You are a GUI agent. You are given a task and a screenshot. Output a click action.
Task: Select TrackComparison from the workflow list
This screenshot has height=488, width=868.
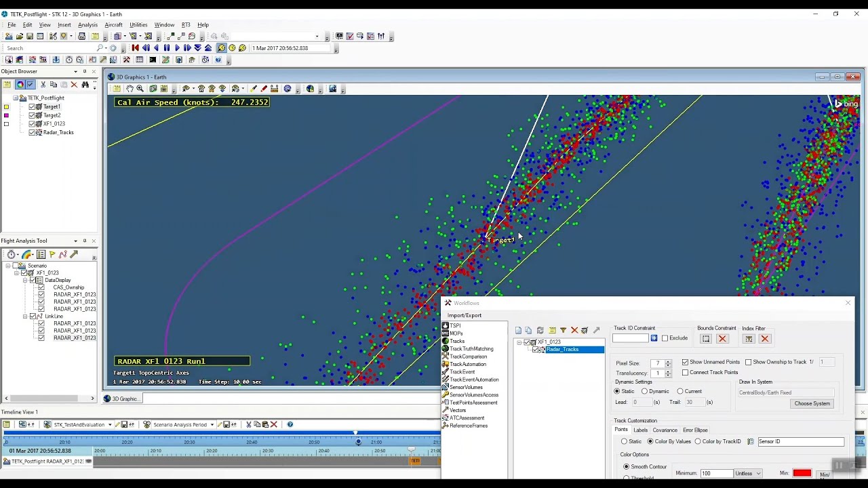468,357
